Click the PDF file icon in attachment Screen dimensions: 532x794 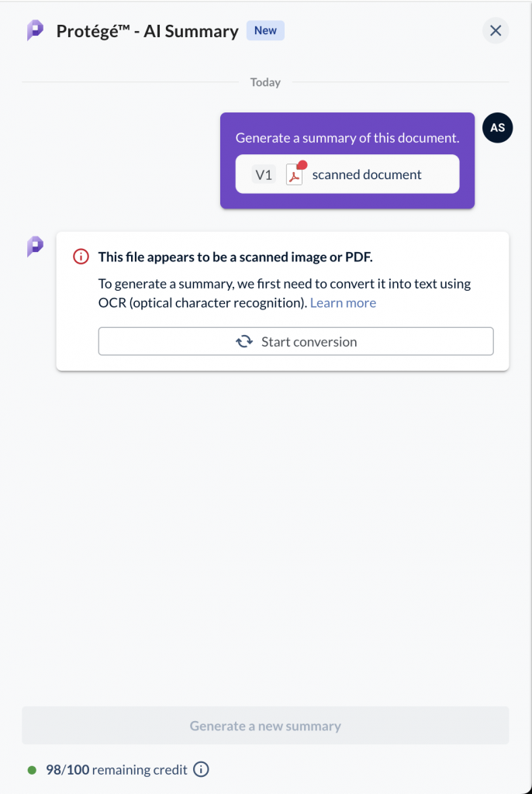295,174
